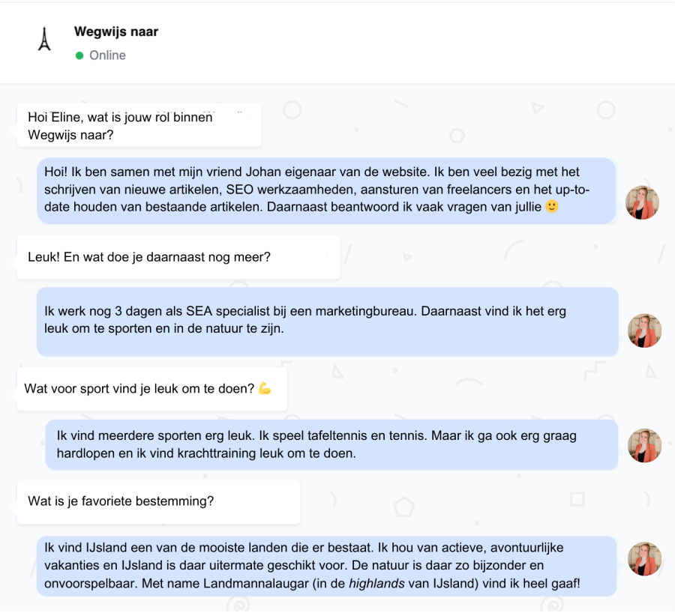Click the 'Wat is je favoriete bestemming?' bubble
675x616 pixels.
pyautogui.click(x=158, y=501)
